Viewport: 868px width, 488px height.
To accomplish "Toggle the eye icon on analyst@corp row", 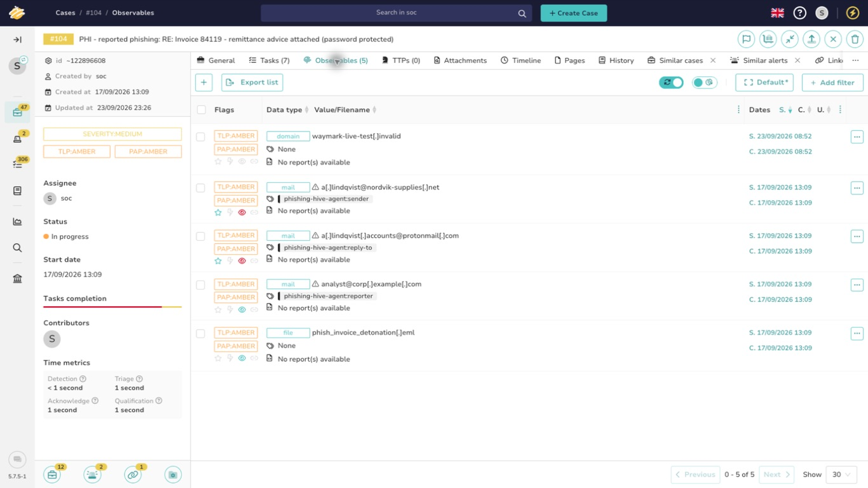I will tap(242, 309).
